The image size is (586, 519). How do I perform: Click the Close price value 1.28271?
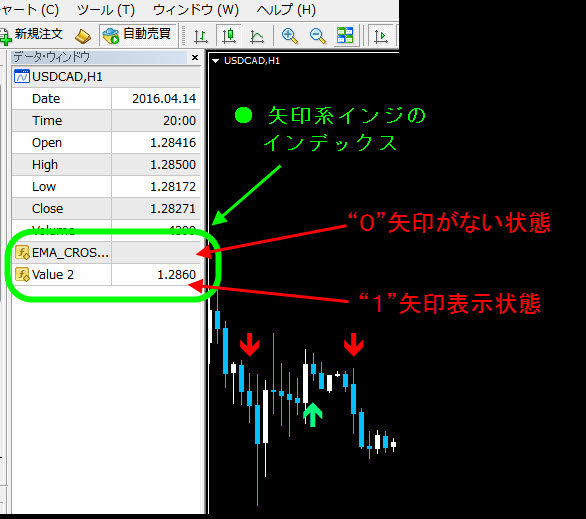coord(173,208)
